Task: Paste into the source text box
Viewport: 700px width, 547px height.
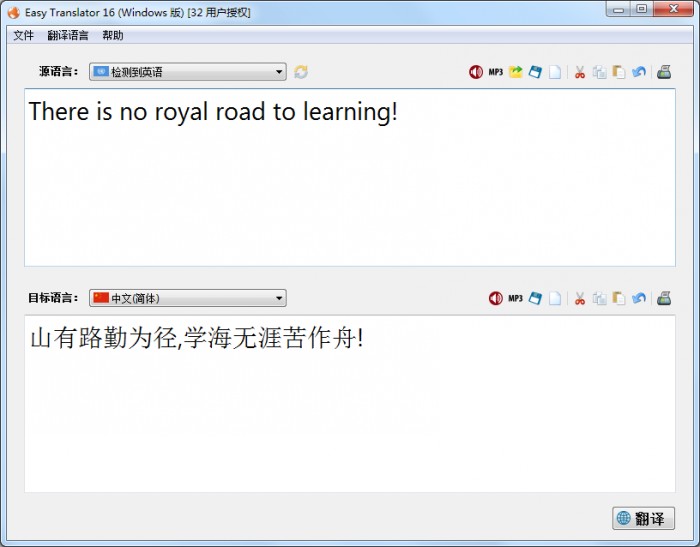Action: coord(619,72)
